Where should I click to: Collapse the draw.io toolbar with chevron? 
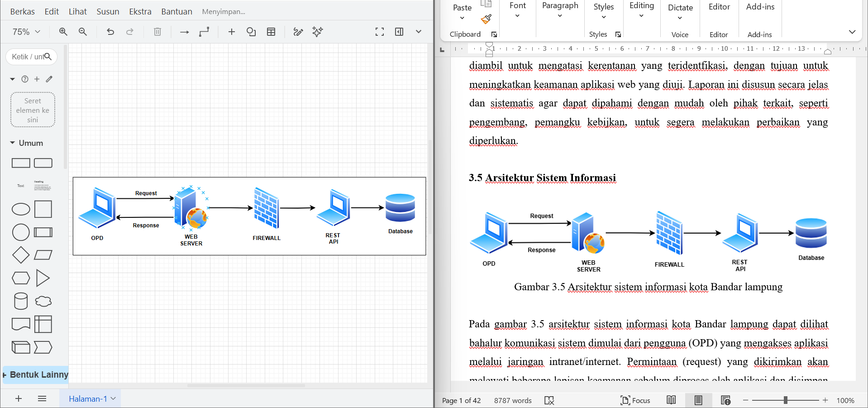pyautogui.click(x=419, y=32)
